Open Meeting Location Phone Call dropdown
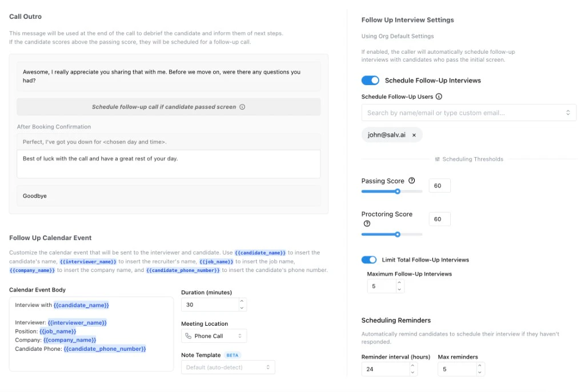Image resolution: width=585 pixels, height=392 pixels. [x=214, y=336]
